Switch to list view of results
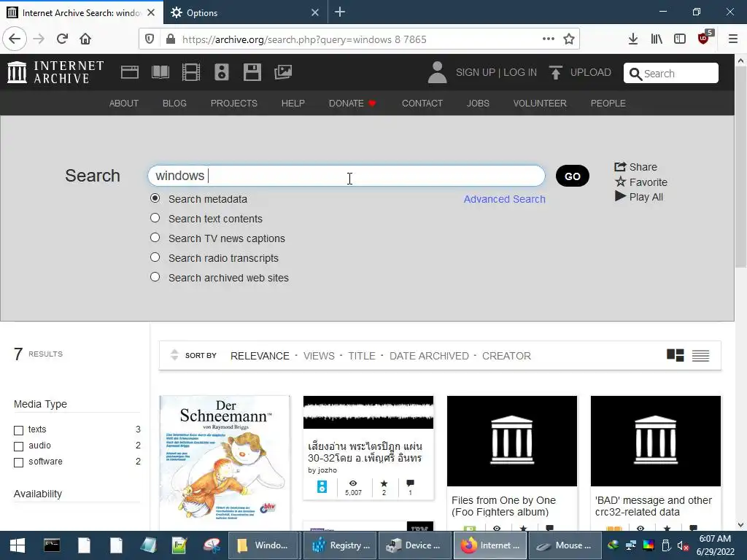 pyautogui.click(x=700, y=356)
